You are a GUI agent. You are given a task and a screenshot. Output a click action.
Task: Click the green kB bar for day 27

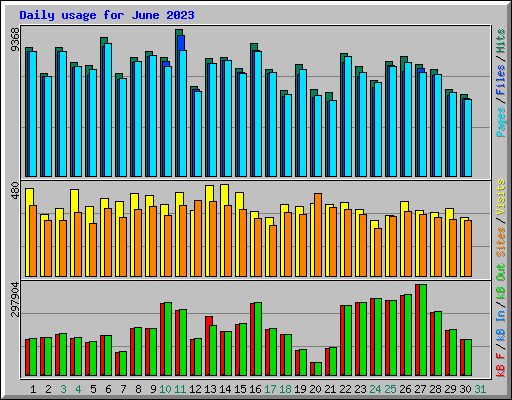(423, 330)
